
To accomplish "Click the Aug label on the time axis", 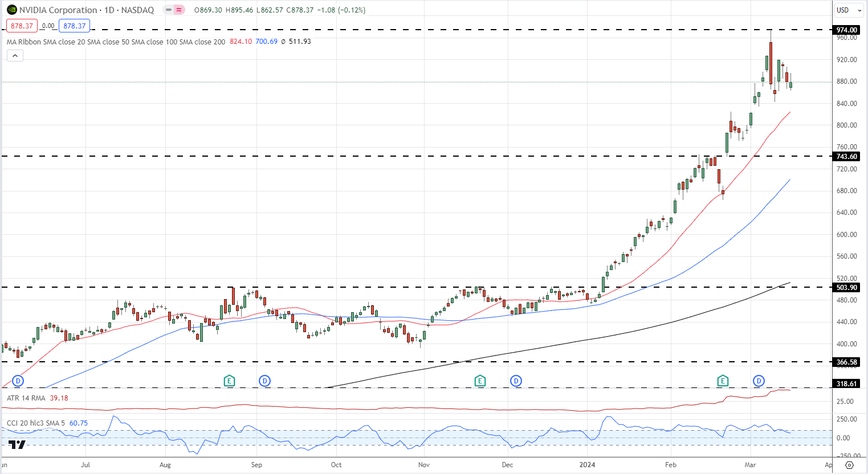I will (x=165, y=465).
